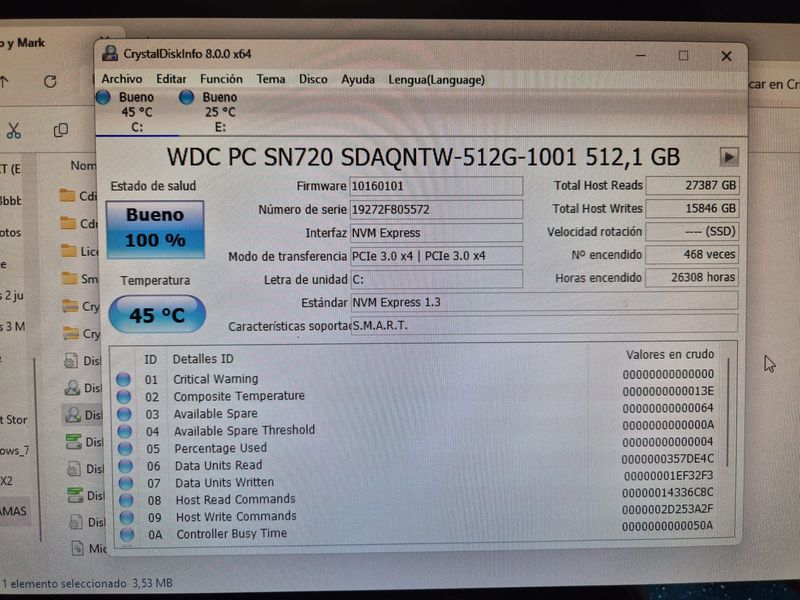Select the Data Units Written row
Image resolution: width=800 pixels, height=600 pixels.
(x=417, y=480)
